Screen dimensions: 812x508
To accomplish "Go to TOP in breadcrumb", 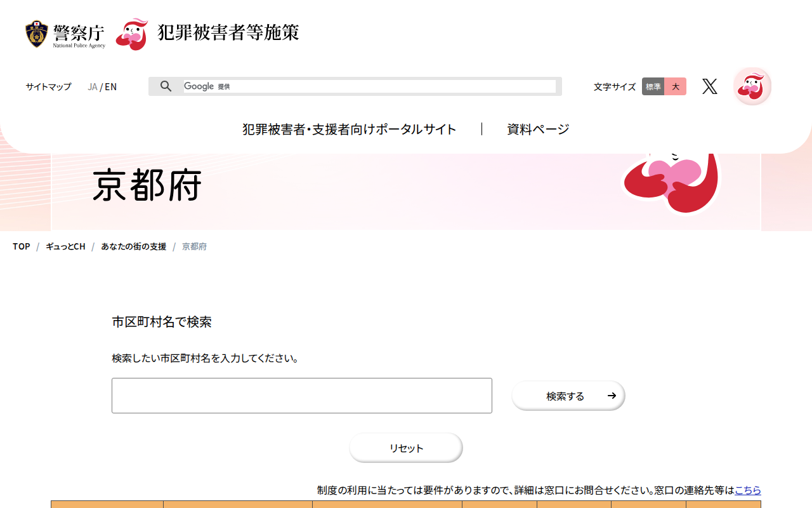I will [x=22, y=246].
